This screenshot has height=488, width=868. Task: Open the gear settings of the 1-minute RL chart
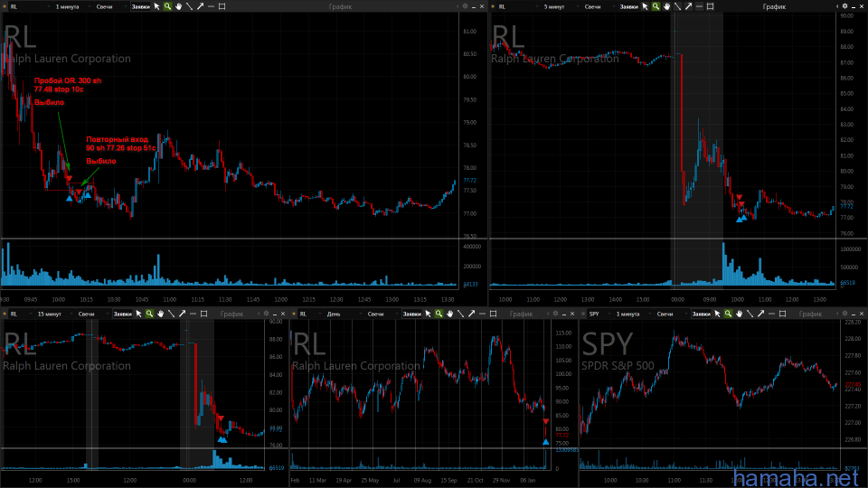coord(465,6)
